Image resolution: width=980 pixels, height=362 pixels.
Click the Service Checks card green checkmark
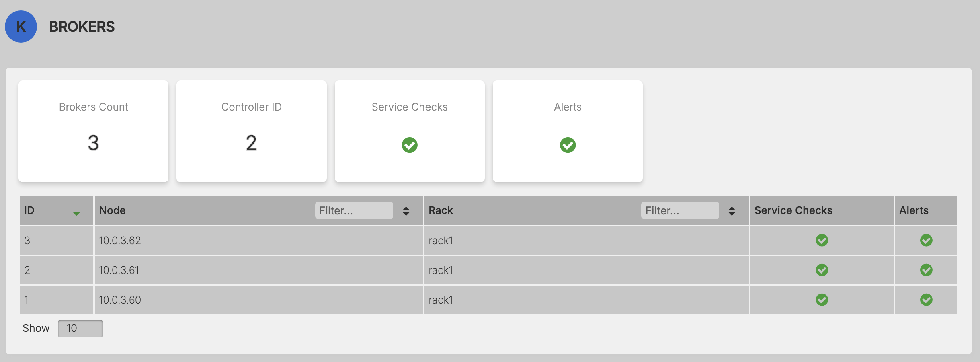pos(409,145)
